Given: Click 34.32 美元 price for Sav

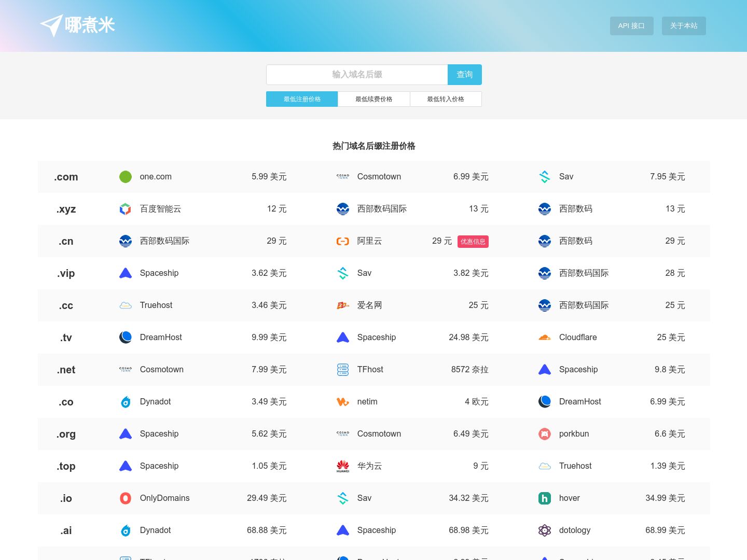Looking at the screenshot, I should (469, 498).
